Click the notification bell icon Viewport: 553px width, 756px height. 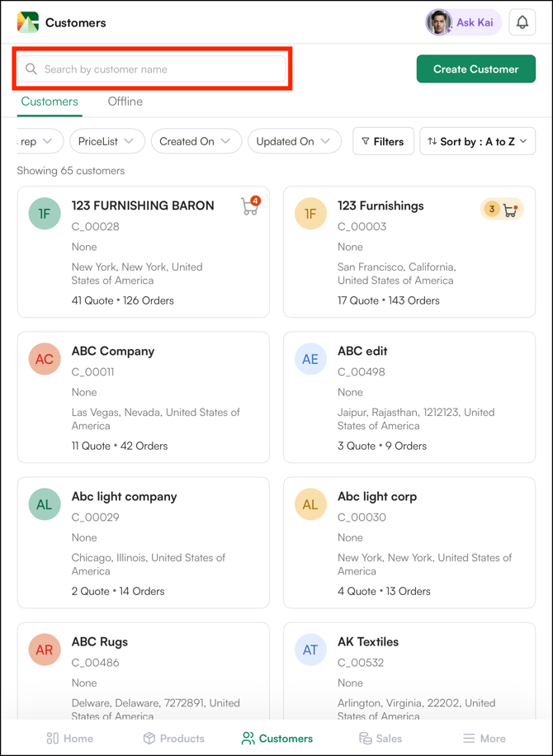[x=522, y=22]
